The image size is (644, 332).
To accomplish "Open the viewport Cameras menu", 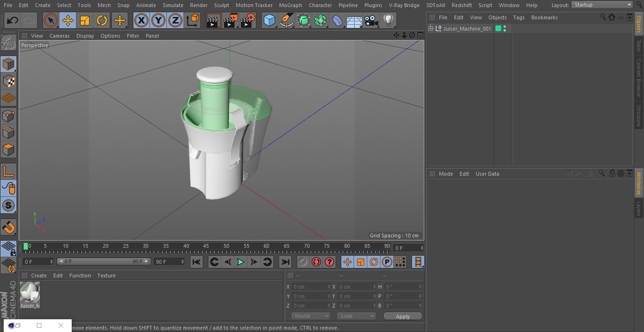I will pyautogui.click(x=59, y=36).
